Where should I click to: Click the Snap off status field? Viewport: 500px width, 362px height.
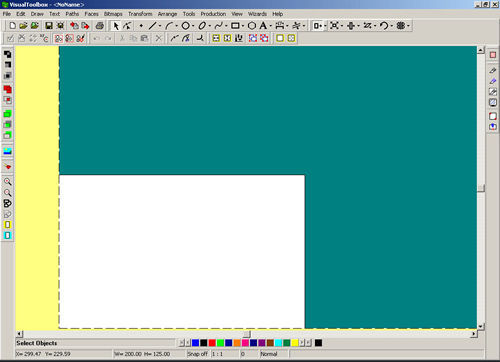[x=197, y=354]
